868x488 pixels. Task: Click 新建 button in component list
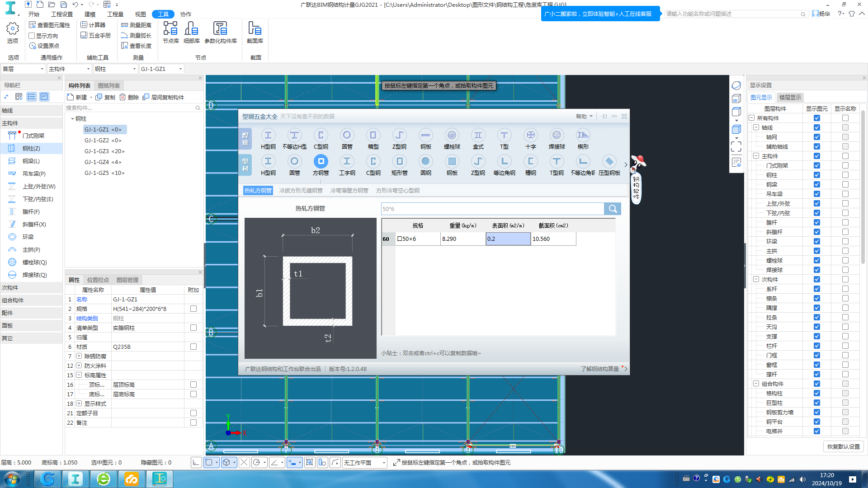[x=77, y=97]
